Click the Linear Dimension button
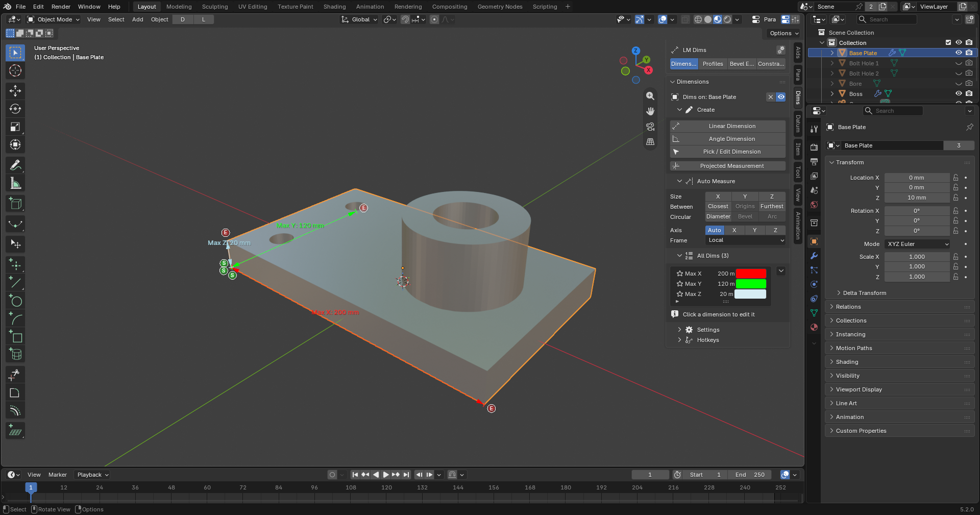The width and height of the screenshot is (980, 515). [x=728, y=126]
